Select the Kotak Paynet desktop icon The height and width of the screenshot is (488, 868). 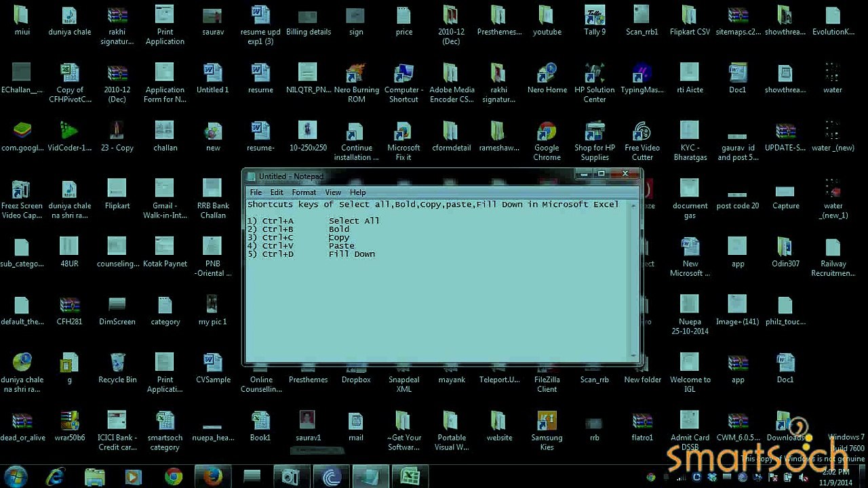tap(165, 252)
